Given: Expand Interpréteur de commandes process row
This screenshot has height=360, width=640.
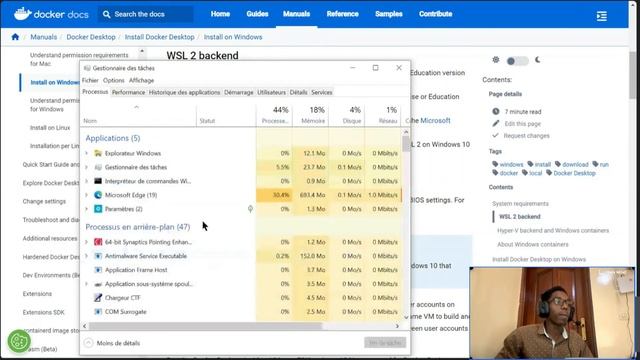Looking at the screenshot, I should [86, 181].
